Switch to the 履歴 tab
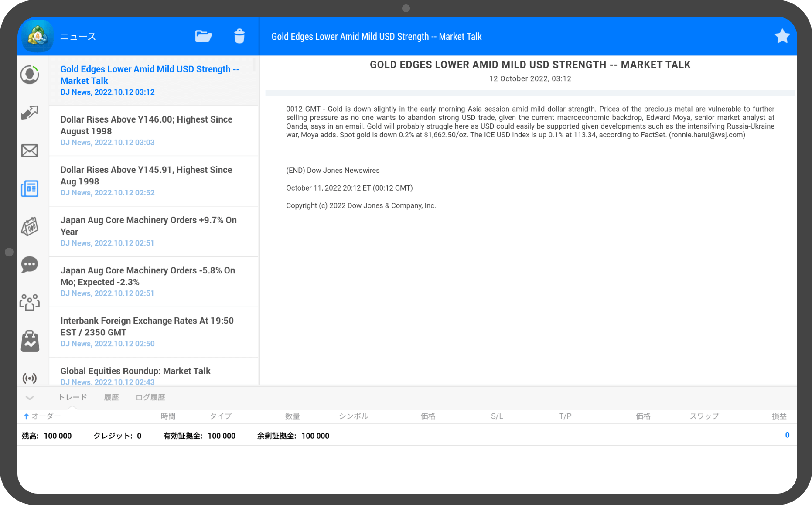Viewport: 812px width, 505px height. pyautogui.click(x=111, y=397)
